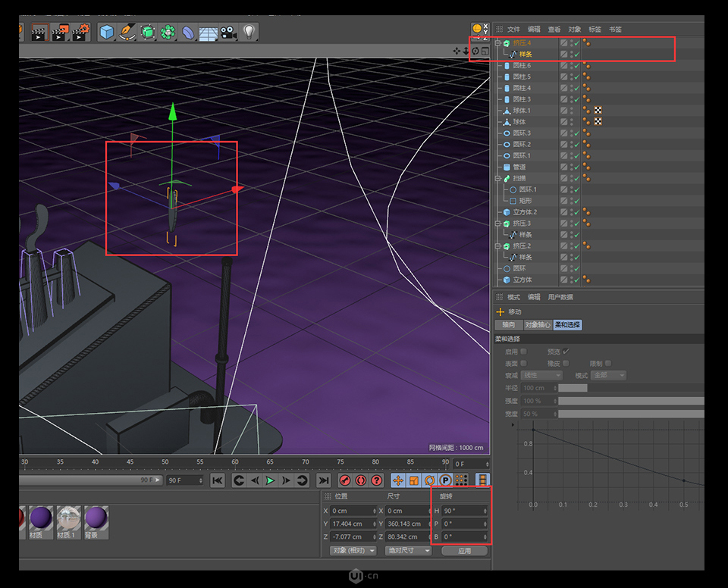Switch to the 对象轴心 tab
Viewport: 728px width, 588px height.
click(x=537, y=326)
